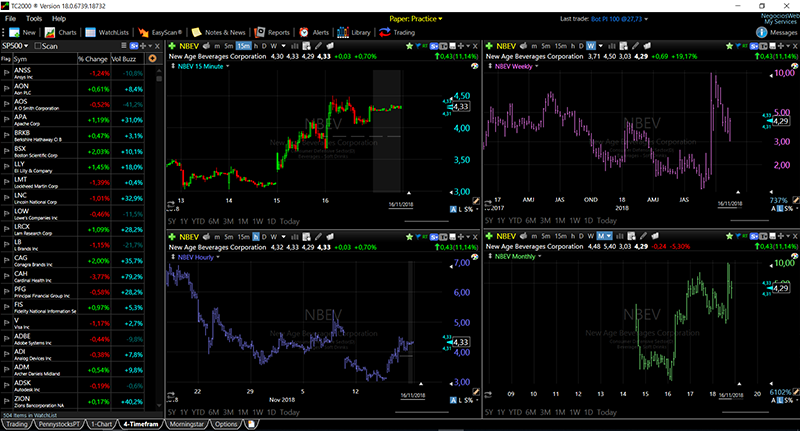Sort by % Change column header
800x431 pixels.
(x=93, y=59)
